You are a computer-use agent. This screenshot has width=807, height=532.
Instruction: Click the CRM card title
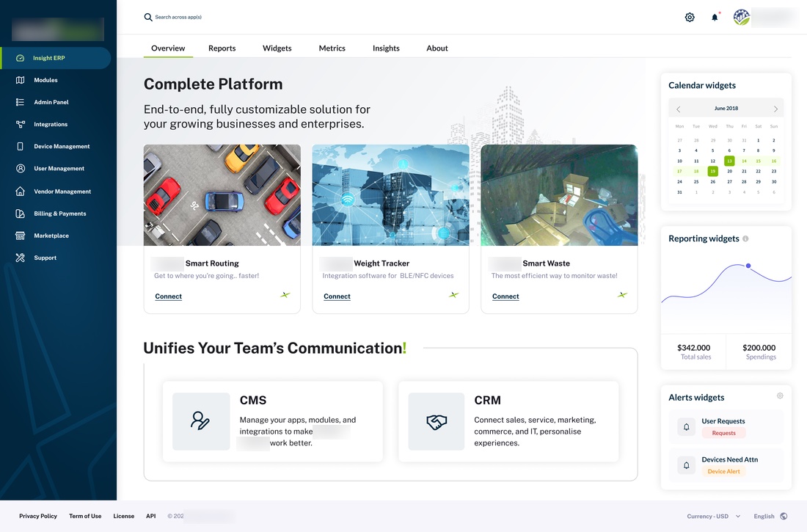487,401
